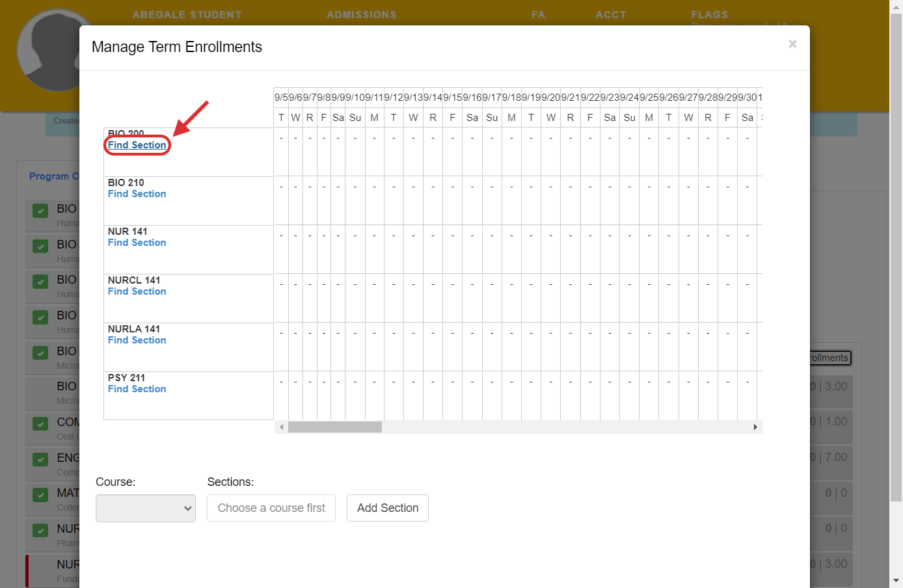Click the Add Section button
Image resolution: width=903 pixels, height=588 pixels.
point(387,508)
